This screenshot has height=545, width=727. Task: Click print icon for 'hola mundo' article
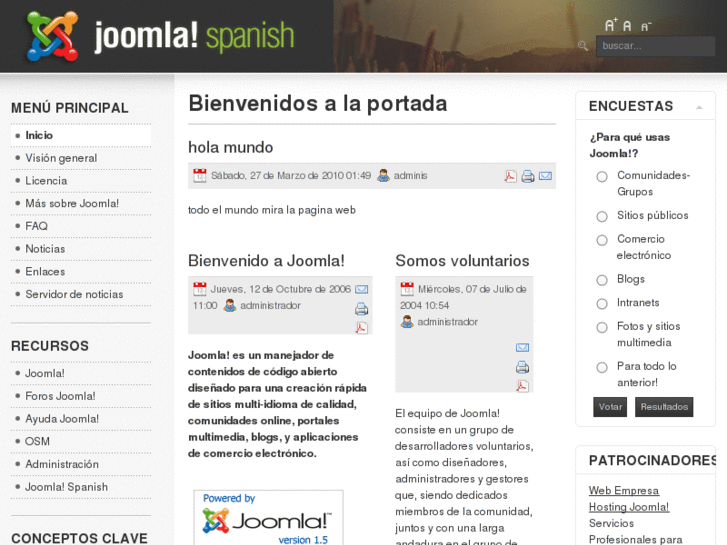click(528, 176)
